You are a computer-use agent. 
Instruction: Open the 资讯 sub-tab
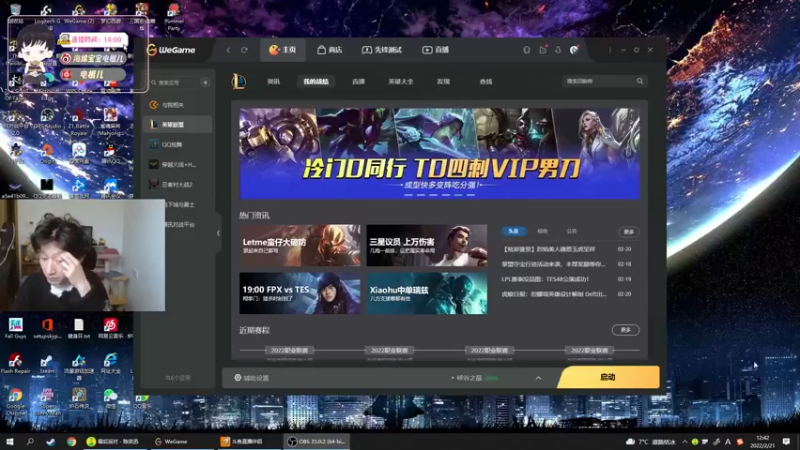coord(273,82)
